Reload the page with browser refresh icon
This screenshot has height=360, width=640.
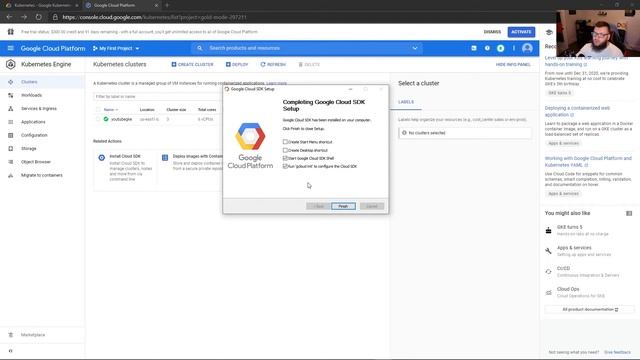(x=38, y=17)
